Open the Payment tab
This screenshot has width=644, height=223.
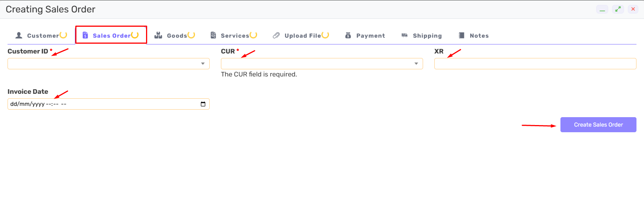365,35
